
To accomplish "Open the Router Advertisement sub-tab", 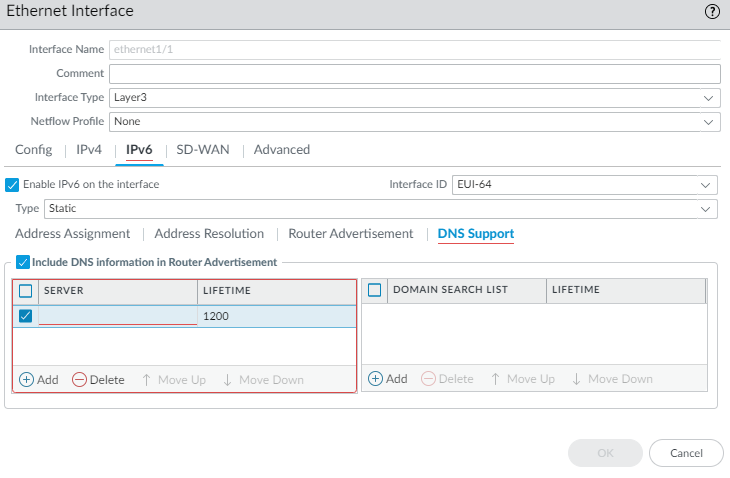I will click(x=350, y=234).
